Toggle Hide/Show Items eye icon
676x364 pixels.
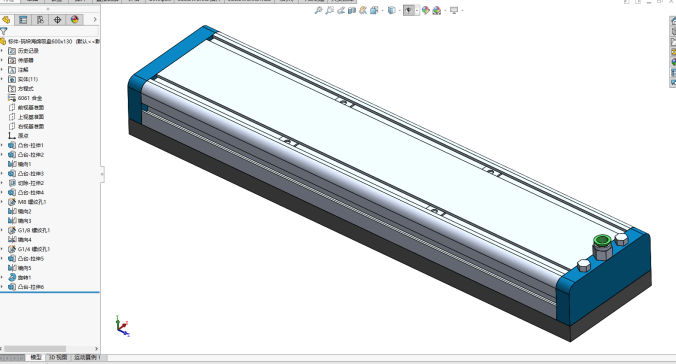(408, 10)
